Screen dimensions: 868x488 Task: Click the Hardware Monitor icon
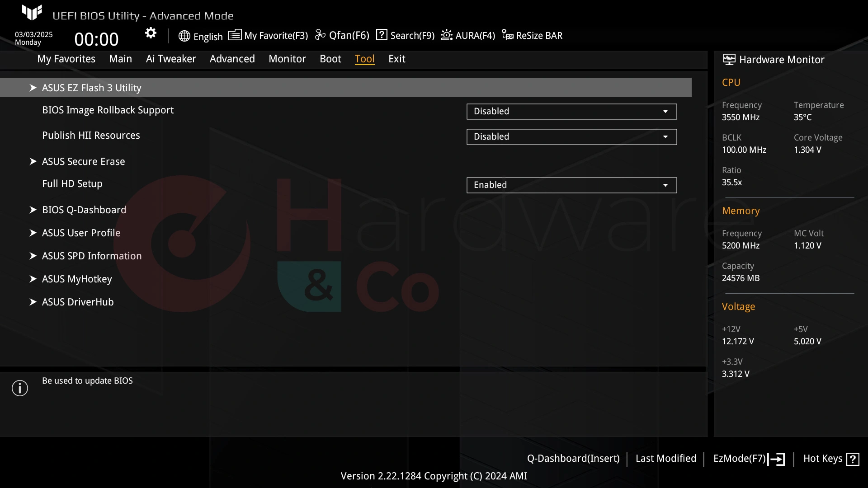point(729,59)
